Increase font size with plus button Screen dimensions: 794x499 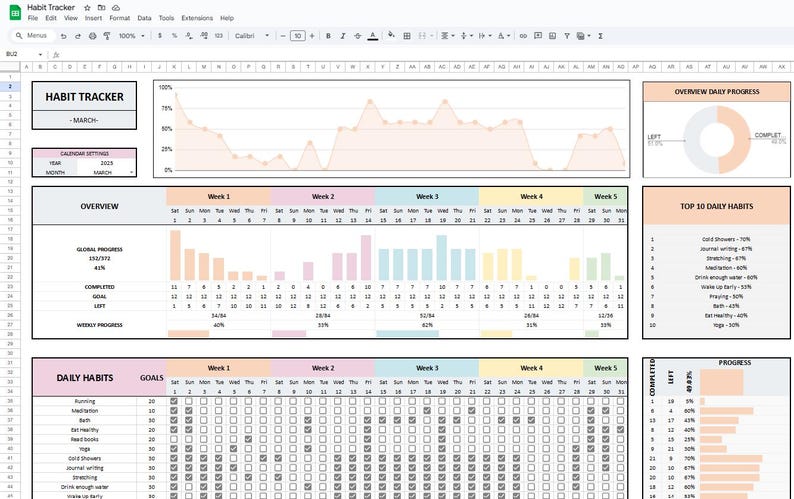click(x=312, y=36)
